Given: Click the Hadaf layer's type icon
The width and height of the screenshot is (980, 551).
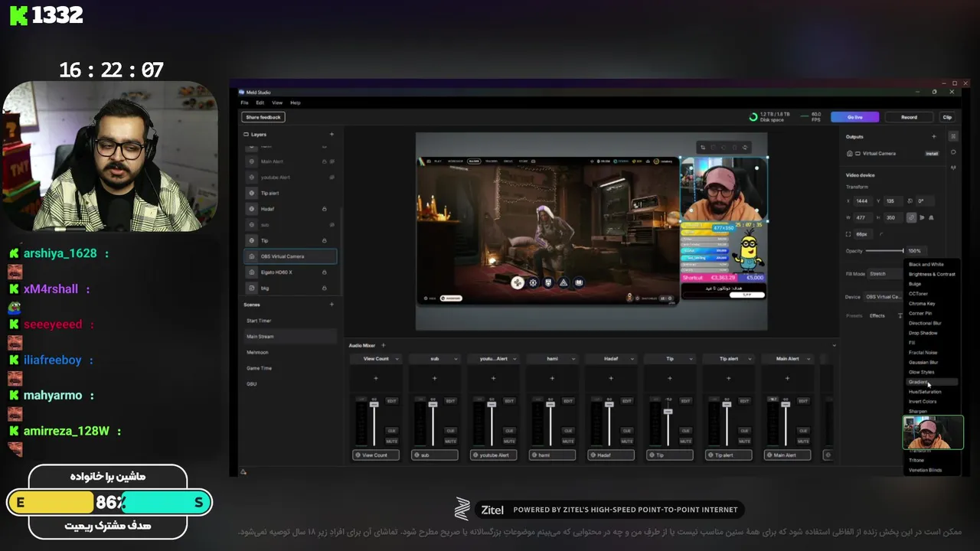Looking at the screenshot, I should [x=252, y=209].
